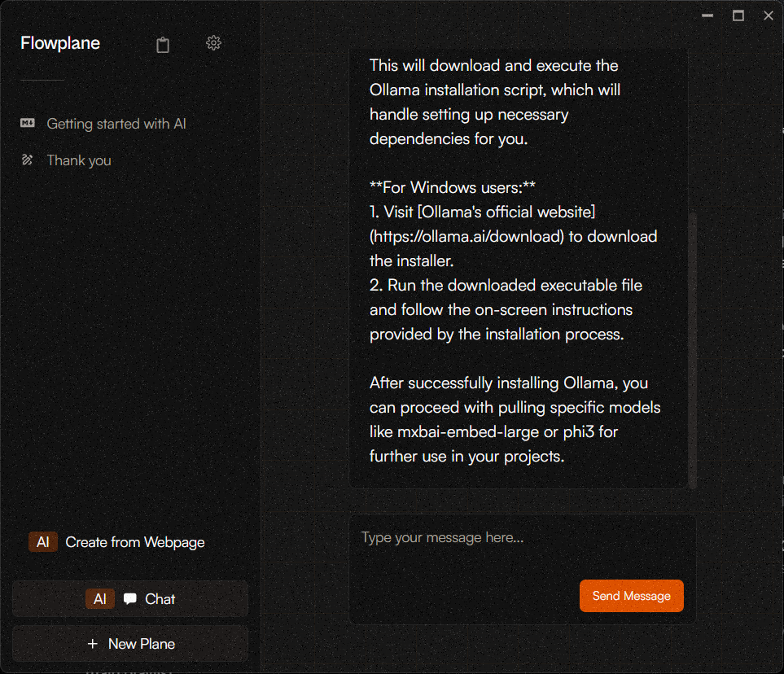Click the Flowplane app title
Screen dimensions: 784x674
pyautogui.click(x=60, y=43)
